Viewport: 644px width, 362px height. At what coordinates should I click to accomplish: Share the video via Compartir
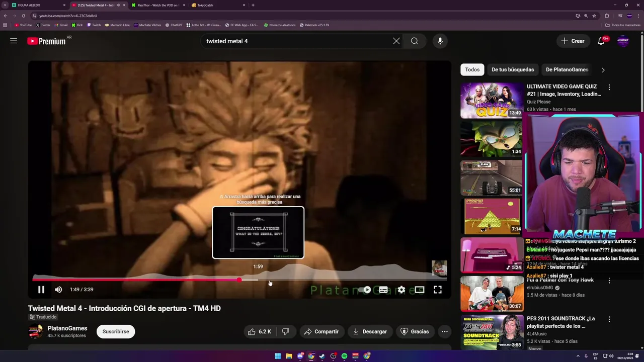tap(322, 331)
